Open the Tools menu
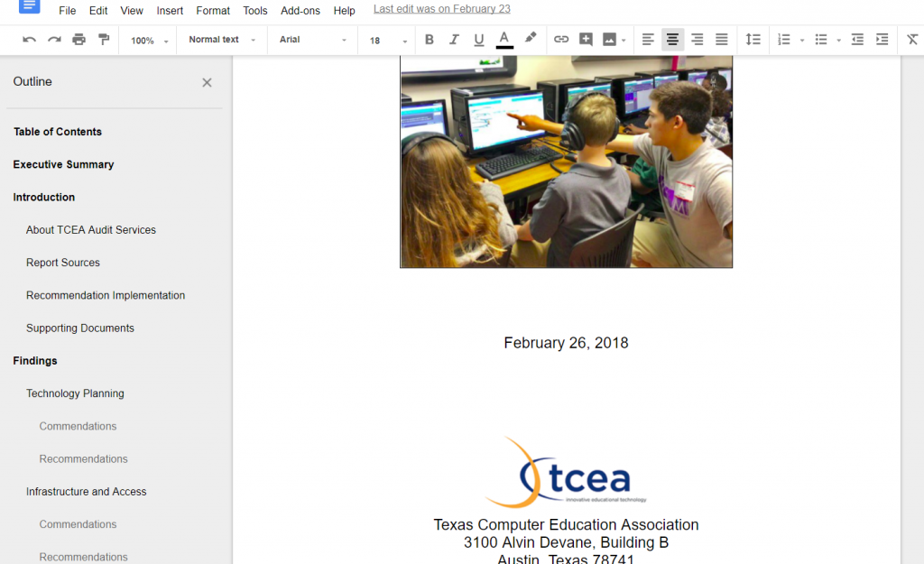924x564 pixels. (255, 11)
